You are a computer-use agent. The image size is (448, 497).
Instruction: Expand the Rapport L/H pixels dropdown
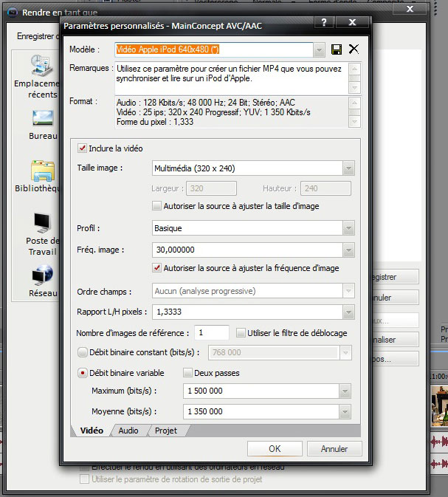[348, 312]
